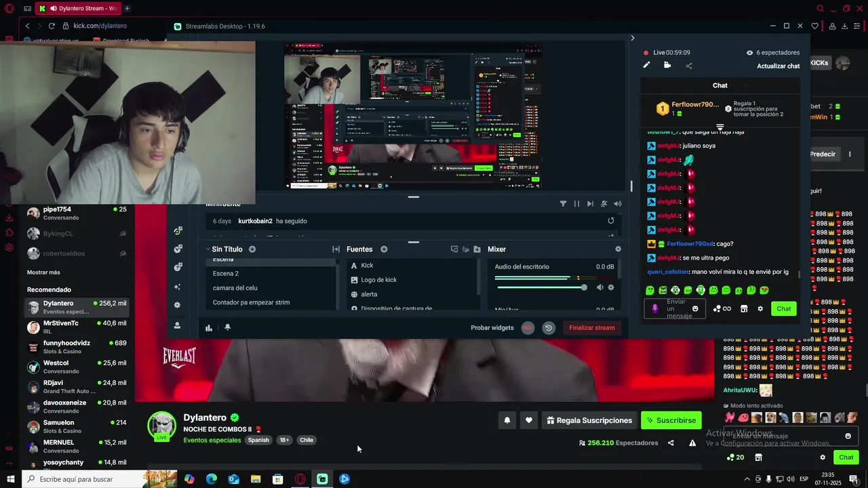The width and height of the screenshot is (868, 488).
Task: Toggle event alert volume in Minifuente
Action: (617, 203)
